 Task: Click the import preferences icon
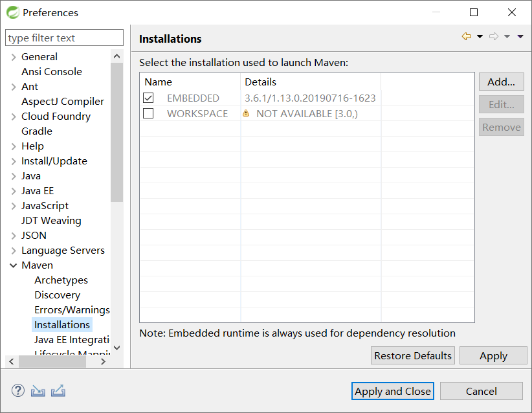(x=38, y=391)
